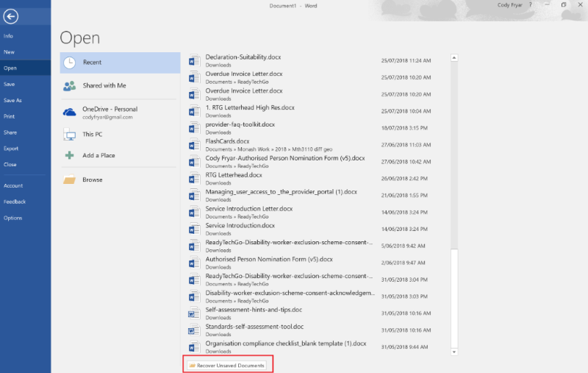Click the Browse folder icon

(69, 180)
